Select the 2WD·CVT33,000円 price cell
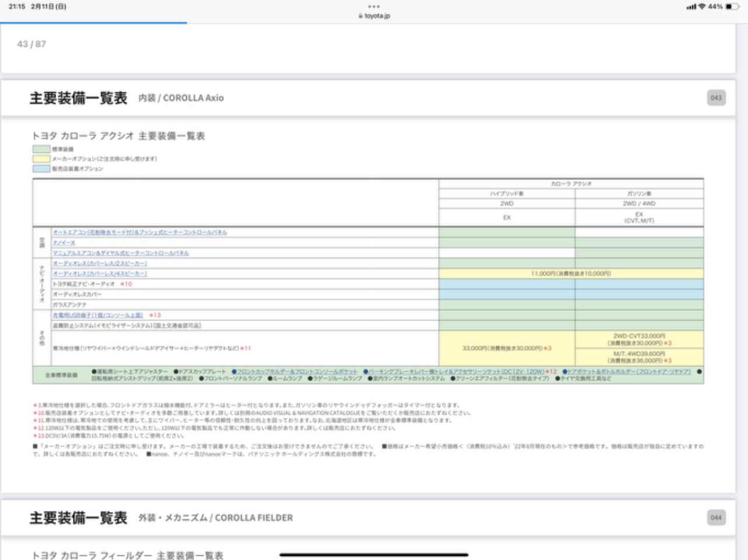The height and width of the screenshot is (560, 748). pos(639,339)
